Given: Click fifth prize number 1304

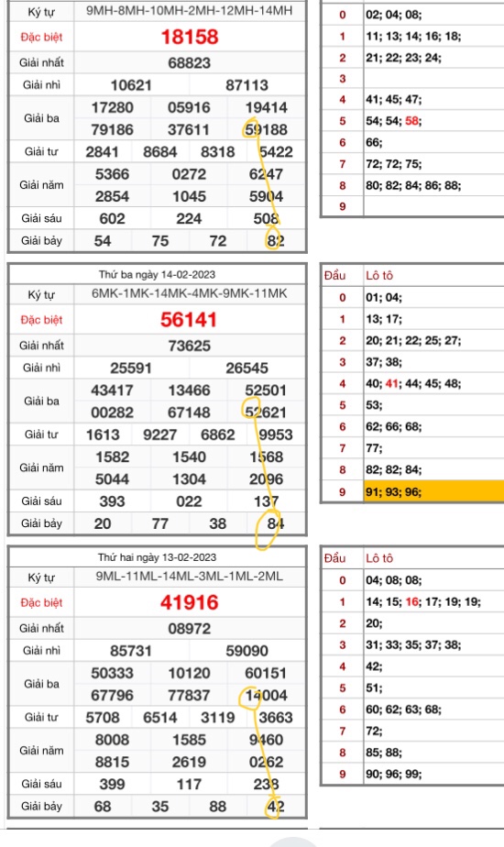Looking at the screenshot, I should 189,479.
